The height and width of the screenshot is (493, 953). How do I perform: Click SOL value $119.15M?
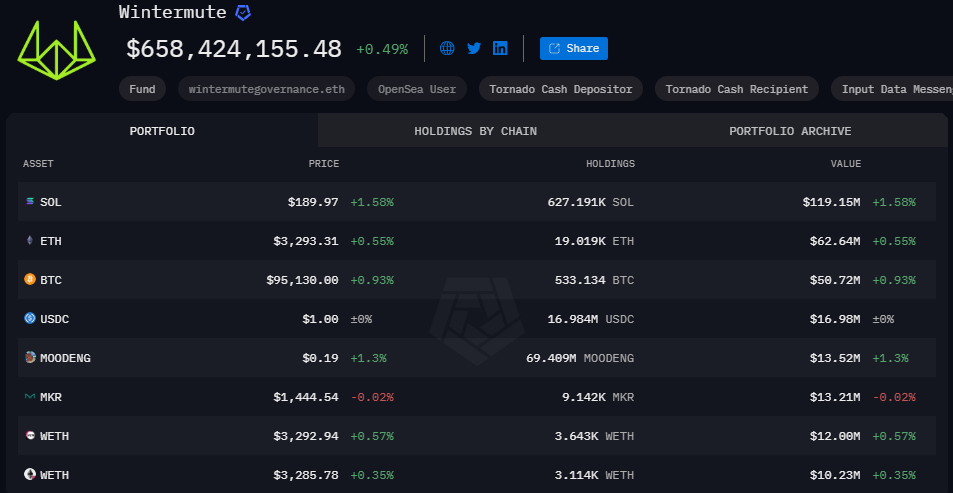tap(831, 202)
